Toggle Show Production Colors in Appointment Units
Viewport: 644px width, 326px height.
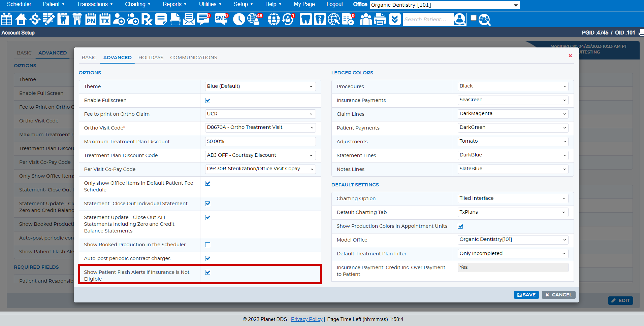(x=460, y=226)
